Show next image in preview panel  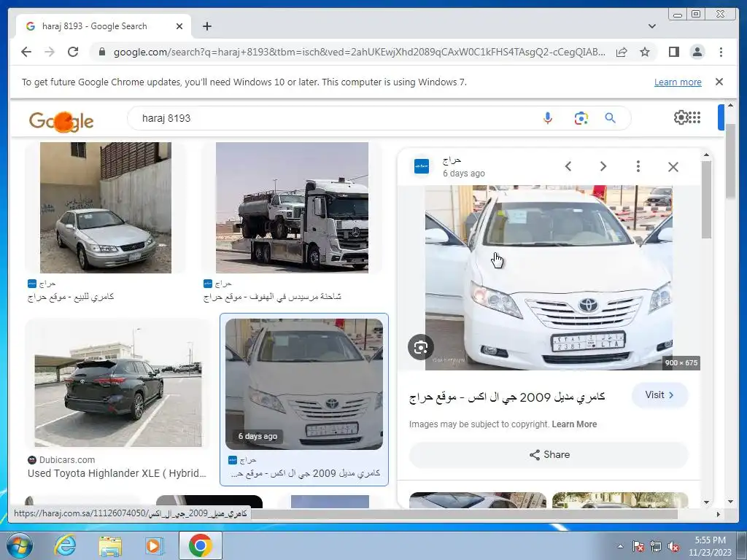coord(603,166)
